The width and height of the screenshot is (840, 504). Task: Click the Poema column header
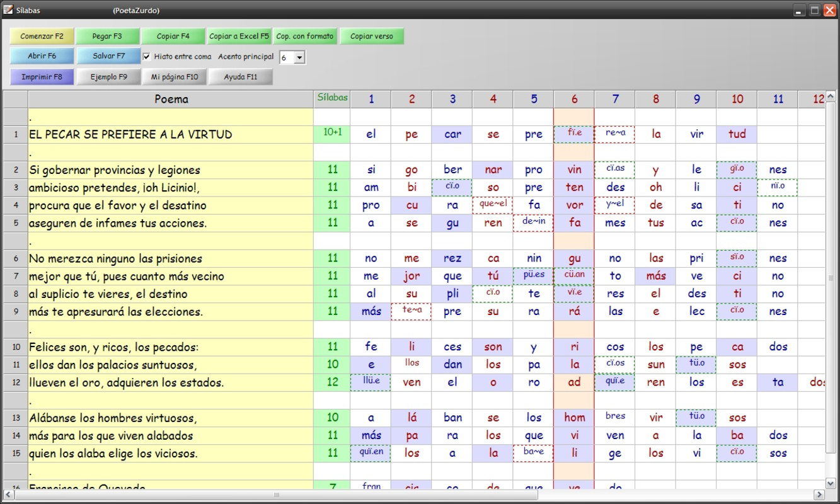(171, 99)
